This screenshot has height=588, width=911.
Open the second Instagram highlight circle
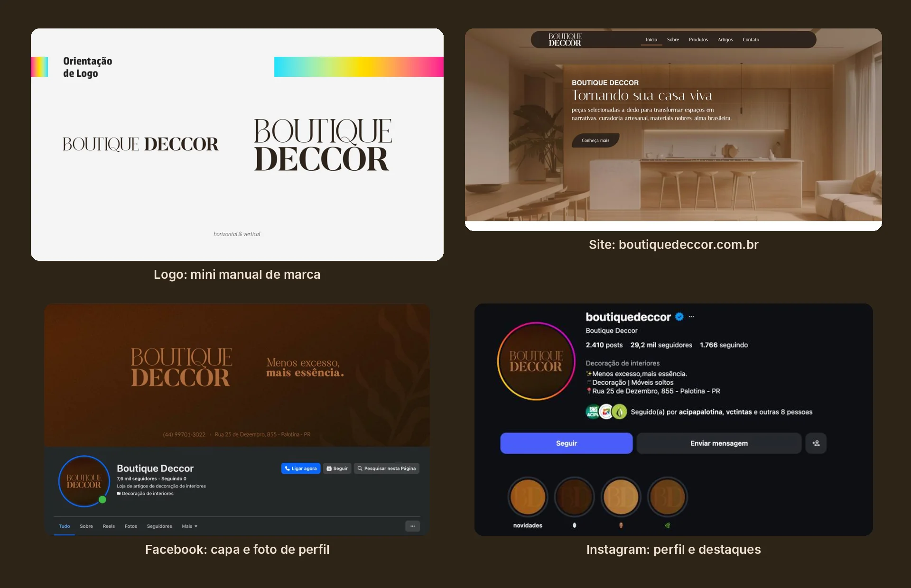(x=574, y=497)
